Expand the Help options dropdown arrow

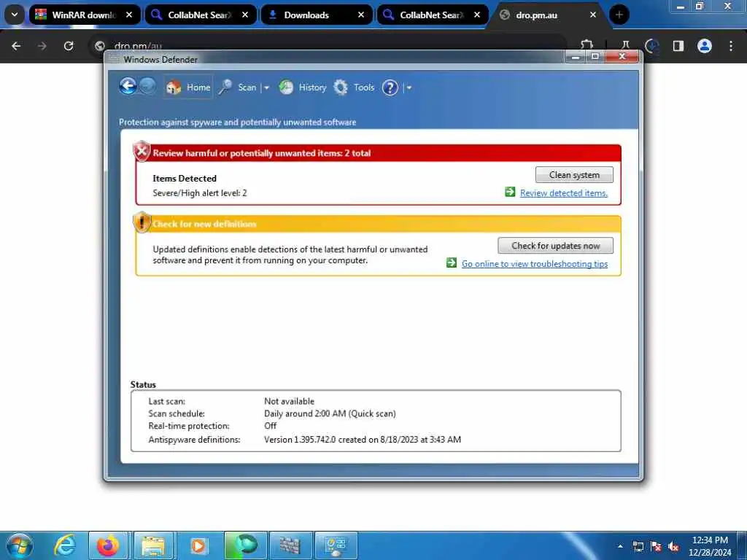tap(409, 87)
